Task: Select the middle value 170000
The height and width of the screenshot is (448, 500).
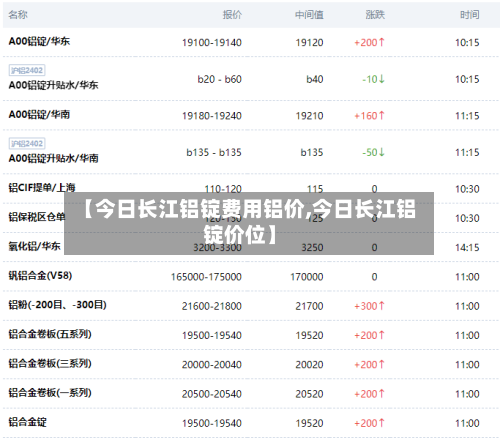Action: click(307, 277)
